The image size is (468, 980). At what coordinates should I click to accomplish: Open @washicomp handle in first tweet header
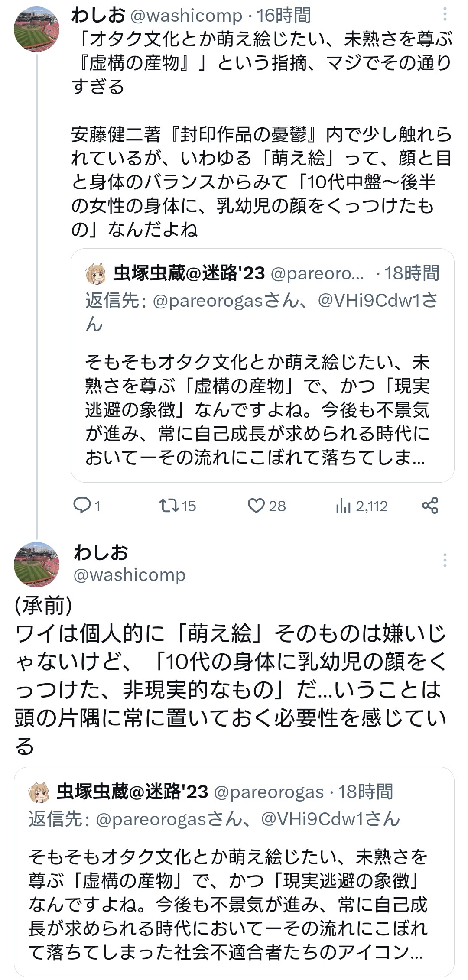point(186,16)
